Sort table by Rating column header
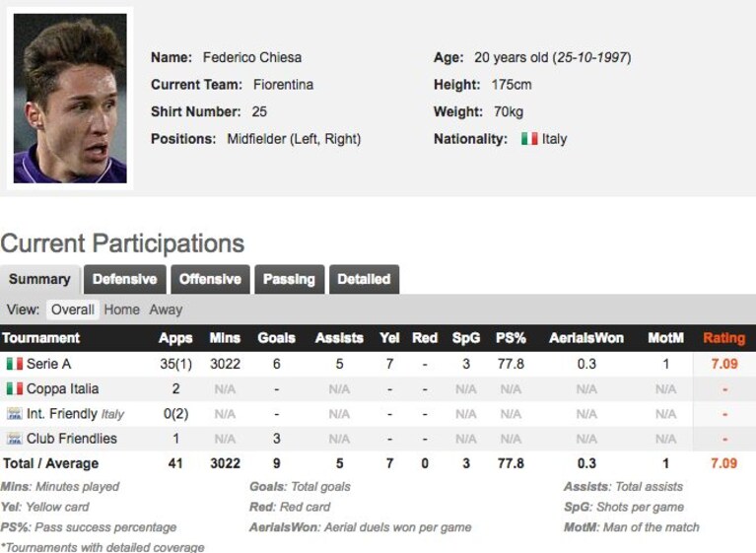Image resolution: width=756 pixels, height=553 pixels. [x=724, y=338]
